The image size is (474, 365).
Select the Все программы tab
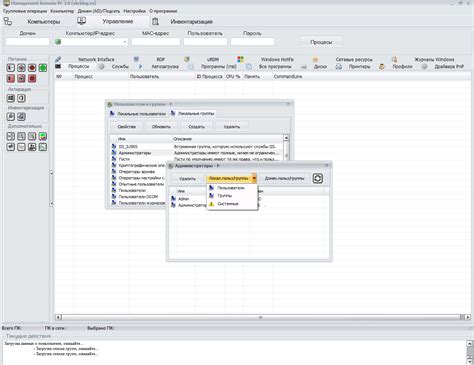pyautogui.click(x=275, y=66)
